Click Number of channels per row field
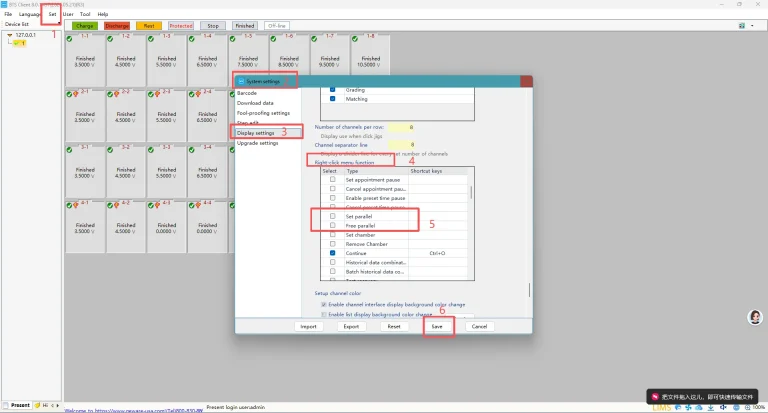The height and width of the screenshot is (413, 768). [401, 127]
